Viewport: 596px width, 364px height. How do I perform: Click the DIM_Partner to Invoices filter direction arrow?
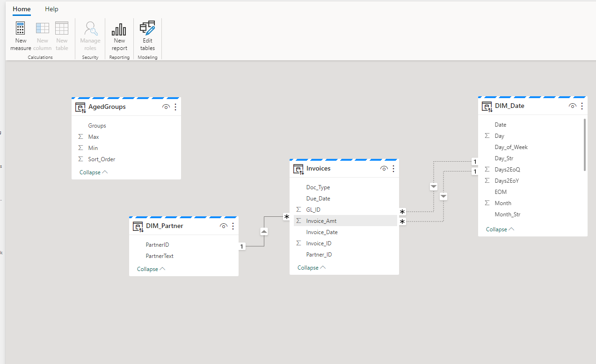click(x=264, y=231)
